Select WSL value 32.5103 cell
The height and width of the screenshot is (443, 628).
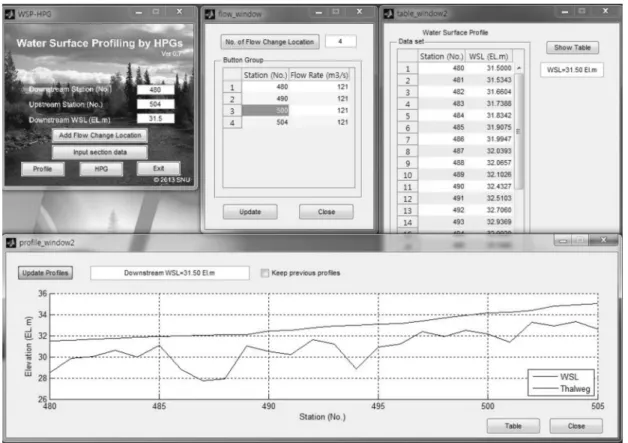tap(489, 198)
